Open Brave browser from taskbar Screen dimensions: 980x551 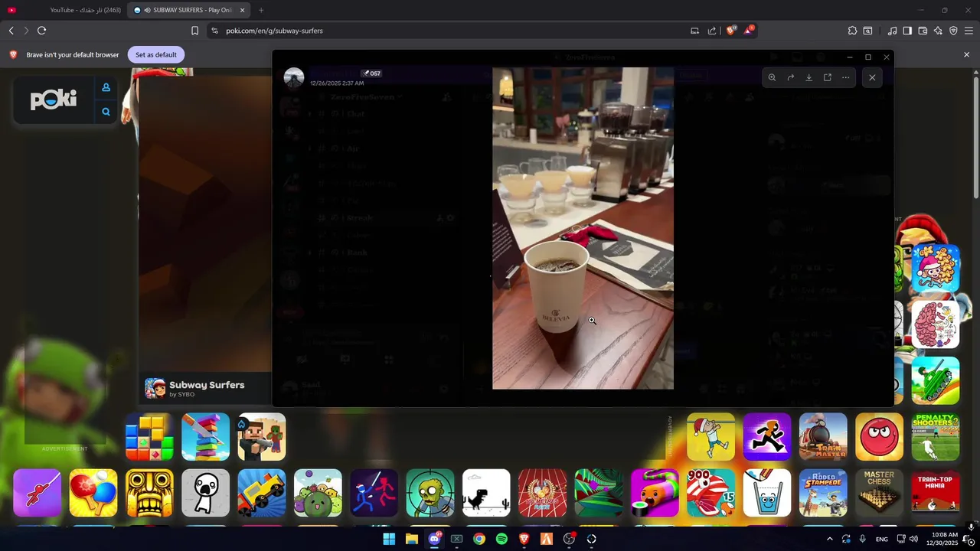(524, 539)
